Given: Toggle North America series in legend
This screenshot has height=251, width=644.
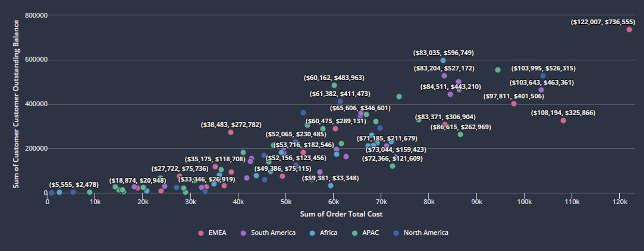Looking at the screenshot, I should coord(421,233).
